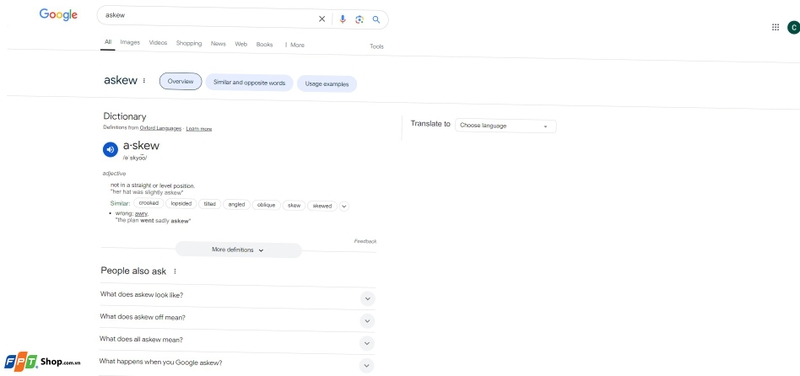Click the synonym chip oblique
800x376 pixels.
pos(266,205)
